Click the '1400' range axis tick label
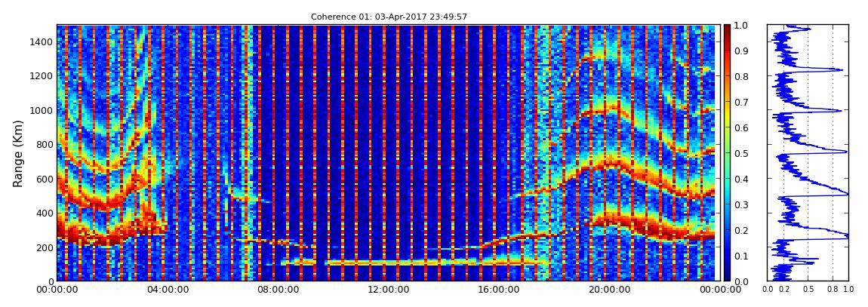Screen dimensions: 868x307 coord(42,42)
